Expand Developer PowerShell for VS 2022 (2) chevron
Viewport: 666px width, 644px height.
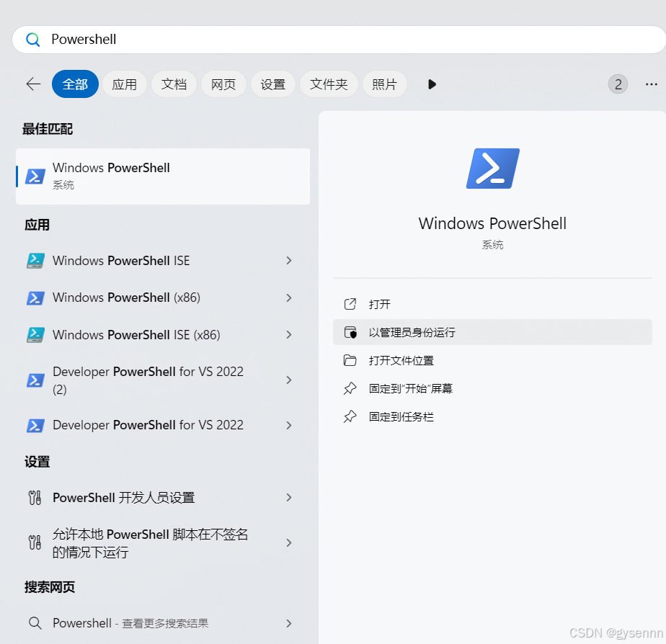pyautogui.click(x=289, y=380)
